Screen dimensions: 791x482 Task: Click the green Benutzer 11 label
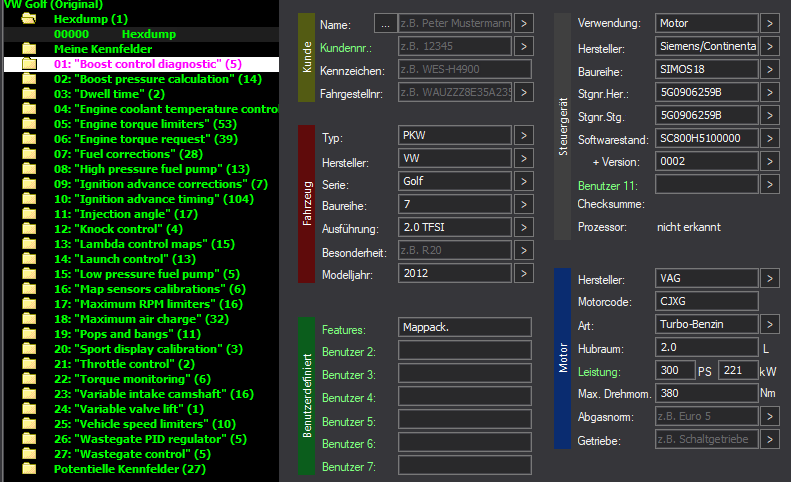click(x=607, y=186)
